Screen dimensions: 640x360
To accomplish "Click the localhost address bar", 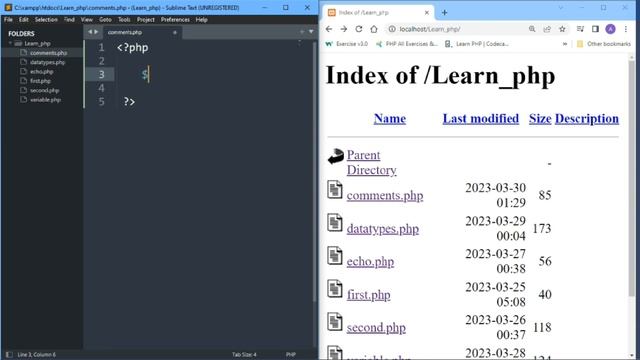I will point(457,29).
